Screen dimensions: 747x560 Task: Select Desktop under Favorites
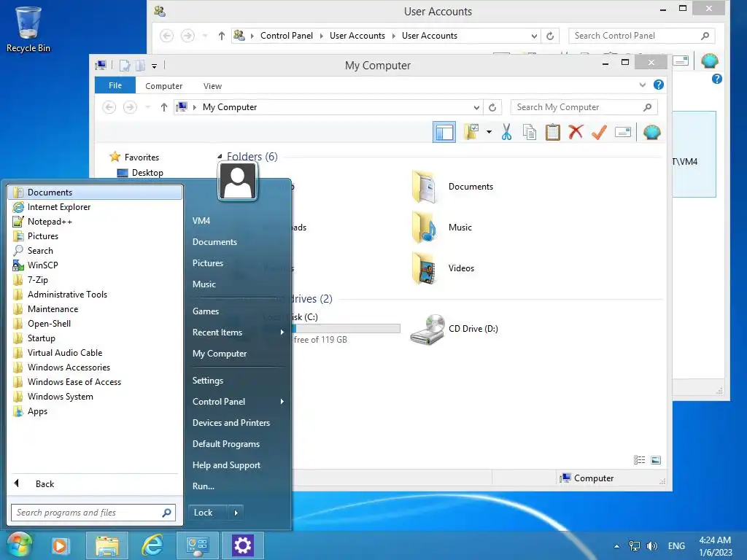click(x=147, y=172)
